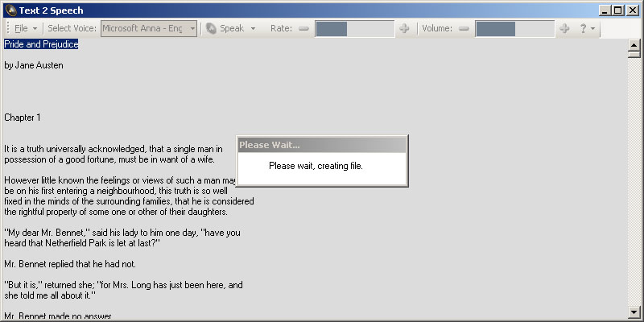Image resolution: width=644 pixels, height=322 pixels.
Task: Click the 'Rate:' label
Action: (x=281, y=28)
